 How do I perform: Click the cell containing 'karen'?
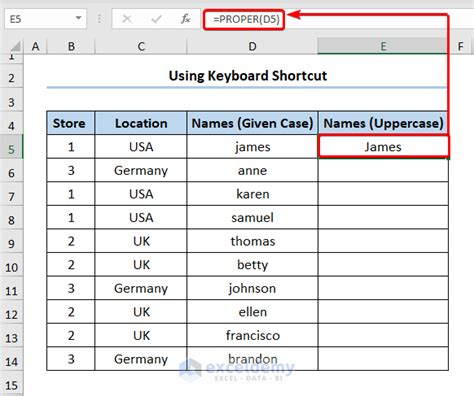click(252, 194)
